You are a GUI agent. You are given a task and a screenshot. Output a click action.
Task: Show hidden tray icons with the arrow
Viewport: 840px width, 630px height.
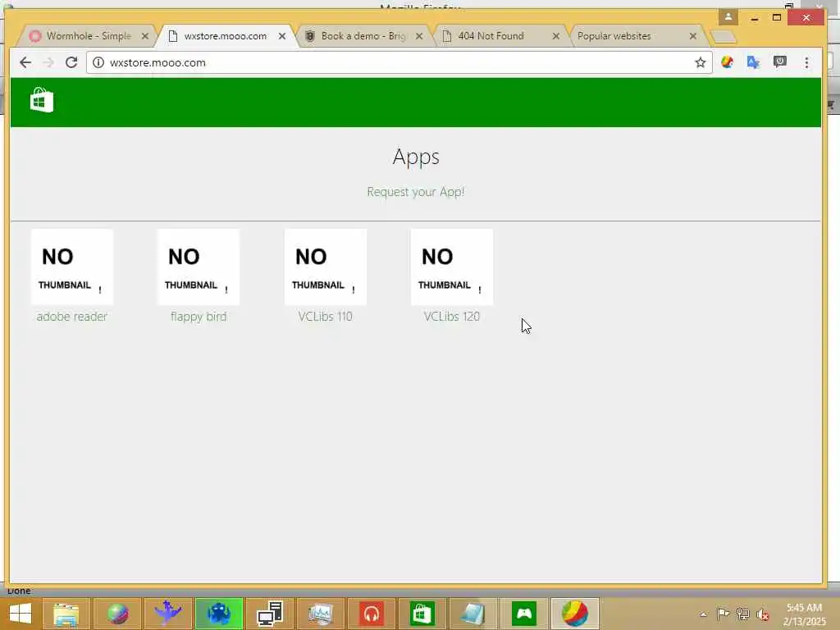click(703, 614)
